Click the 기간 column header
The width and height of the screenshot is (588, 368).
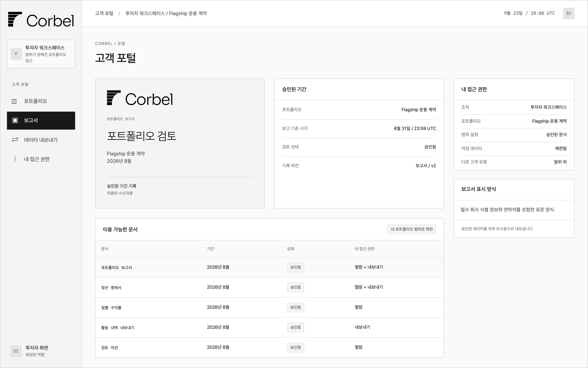(210, 249)
